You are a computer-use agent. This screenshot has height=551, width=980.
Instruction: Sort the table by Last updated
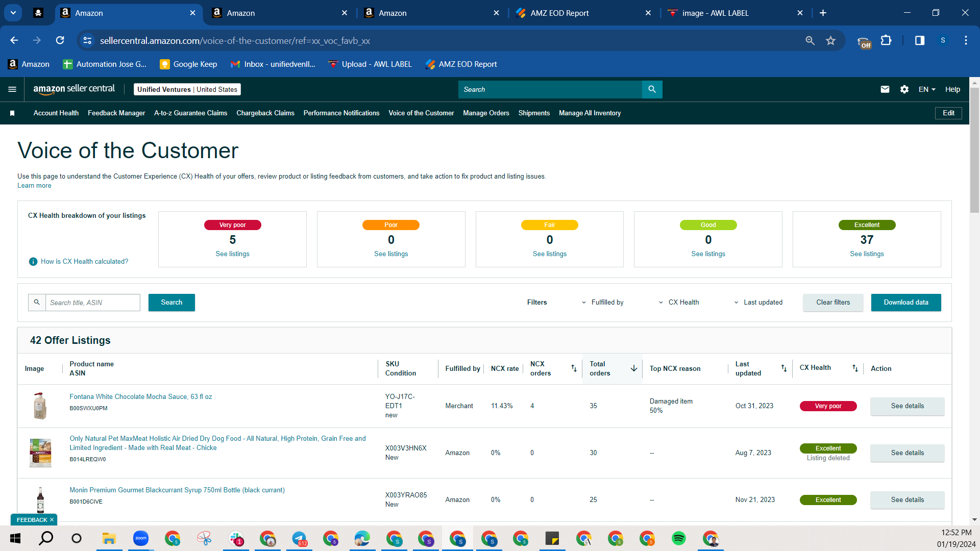tap(784, 368)
